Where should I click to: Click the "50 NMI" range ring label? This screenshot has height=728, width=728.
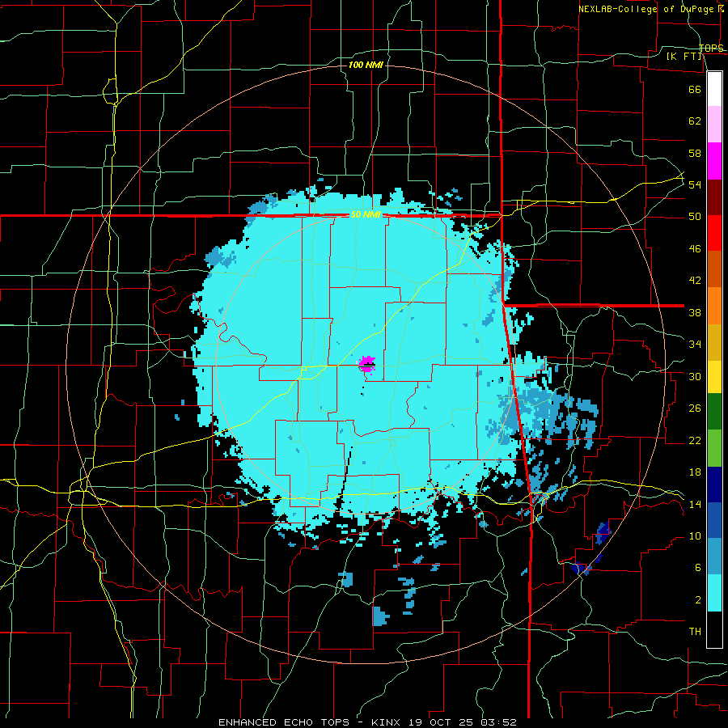click(x=366, y=214)
